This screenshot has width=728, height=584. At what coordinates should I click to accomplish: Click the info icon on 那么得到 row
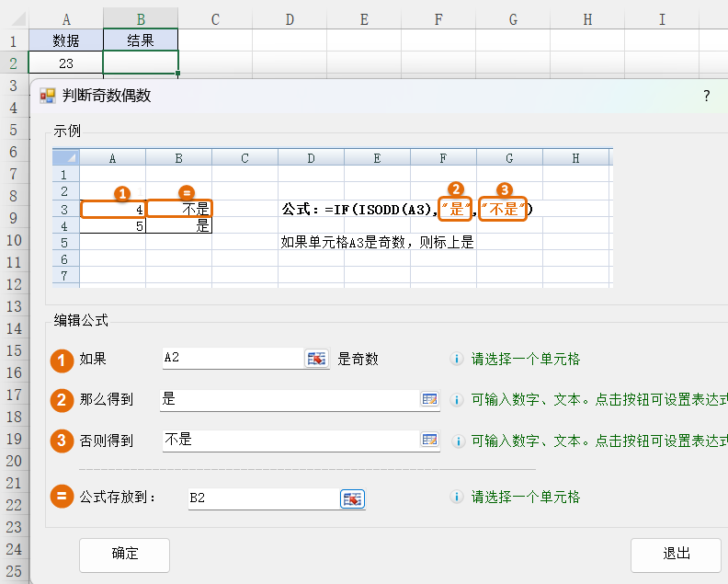tap(457, 400)
